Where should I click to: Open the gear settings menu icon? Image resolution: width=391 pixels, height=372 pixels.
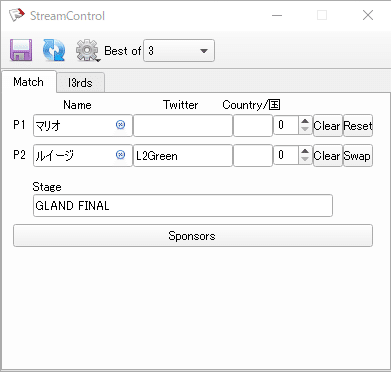(x=87, y=50)
